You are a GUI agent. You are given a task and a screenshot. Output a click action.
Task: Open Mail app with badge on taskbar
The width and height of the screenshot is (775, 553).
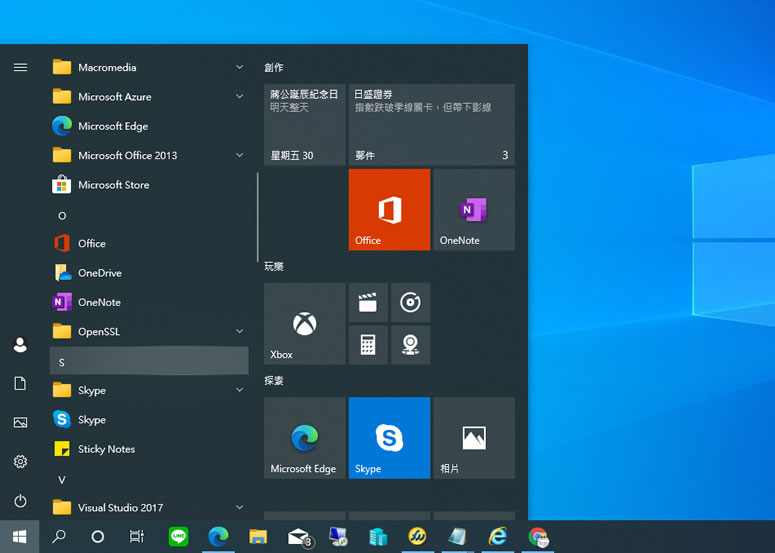pyautogui.click(x=300, y=537)
